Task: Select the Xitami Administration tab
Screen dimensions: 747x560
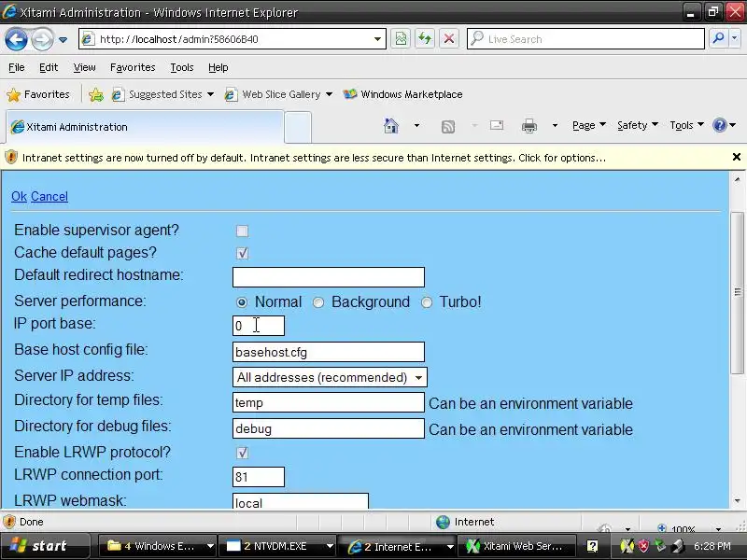Action: pos(145,127)
